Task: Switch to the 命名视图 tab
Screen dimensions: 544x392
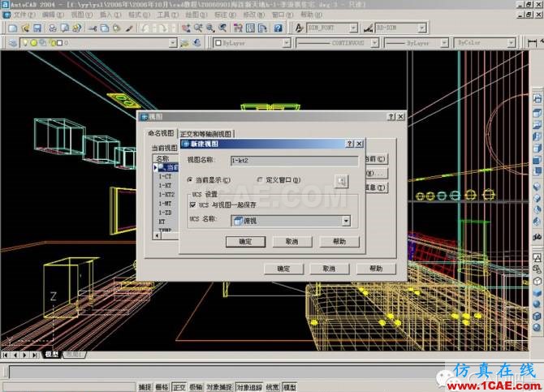Action: click(161, 133)
